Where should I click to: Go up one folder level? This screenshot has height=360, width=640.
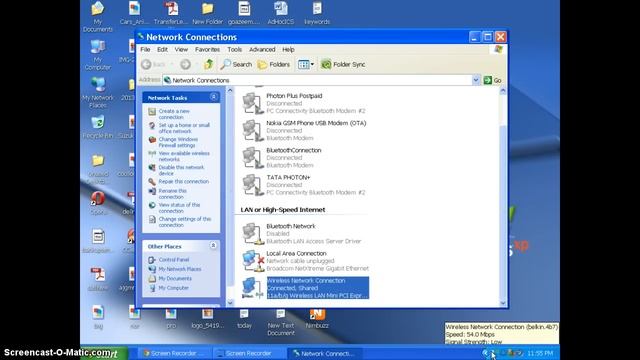(x=209, y=64)
